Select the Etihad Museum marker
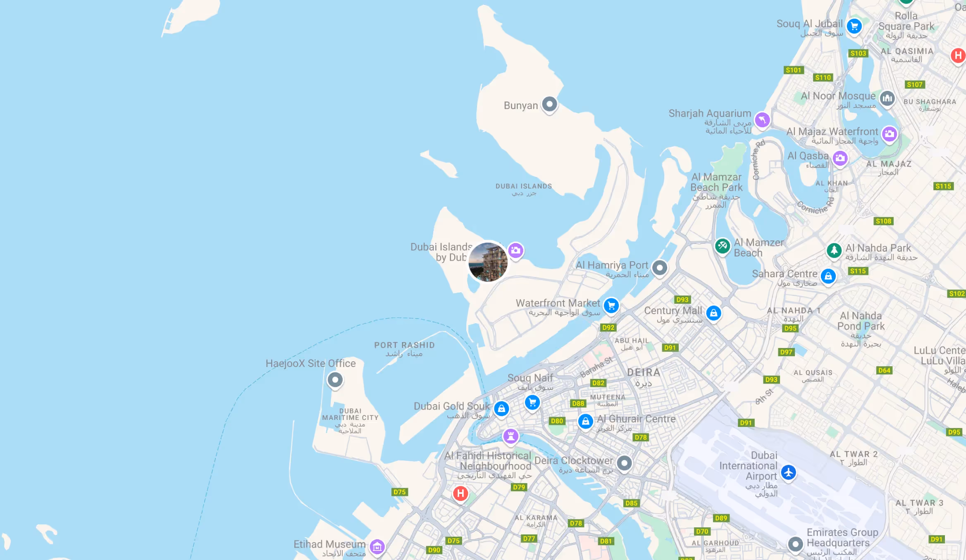Screen dimensions: 966x560 pyautogui.click(x=377, y=547)
